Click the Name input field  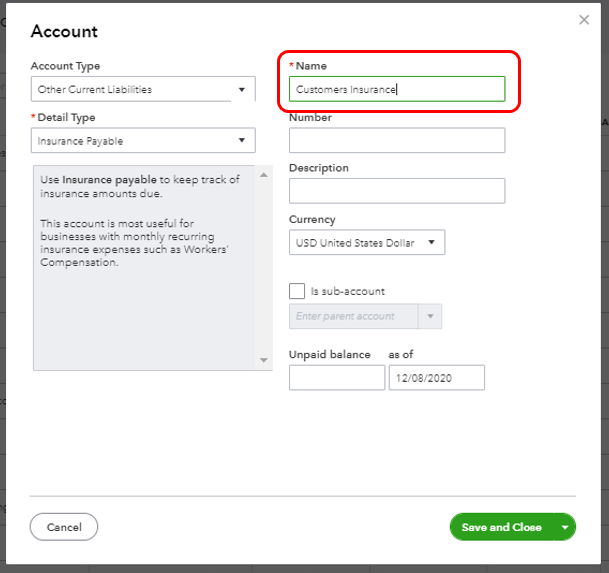point(397,89)
